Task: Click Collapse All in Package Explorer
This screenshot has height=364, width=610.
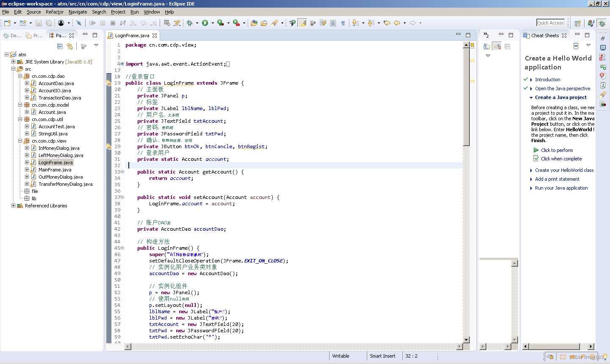Action: click(x=60, y=46)
